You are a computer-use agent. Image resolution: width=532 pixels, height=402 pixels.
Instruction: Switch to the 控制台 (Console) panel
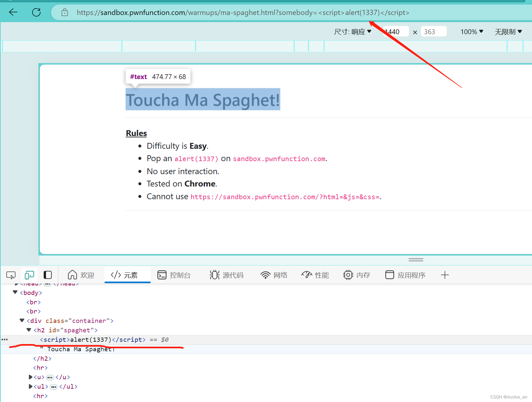[x=175, y=275]
